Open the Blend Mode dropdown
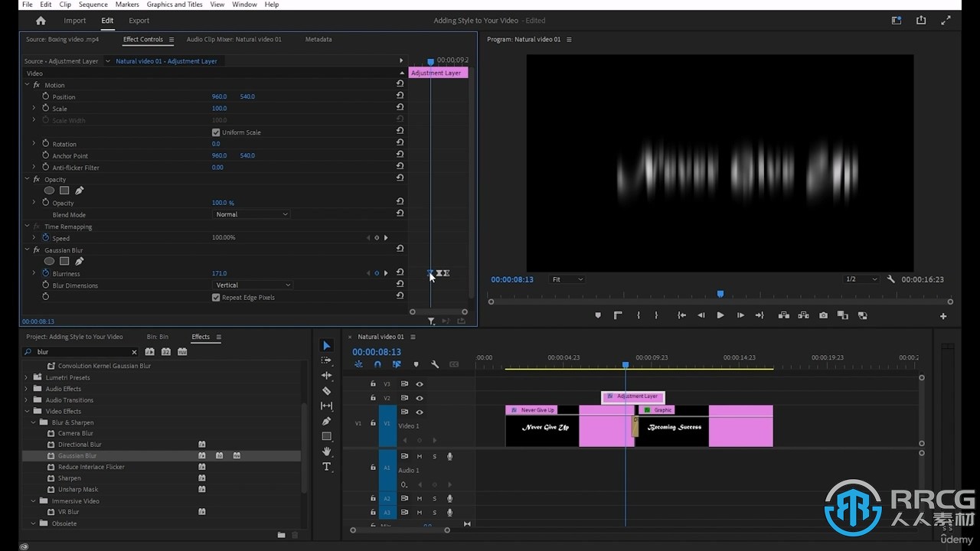980x551 pixels. 251,214
